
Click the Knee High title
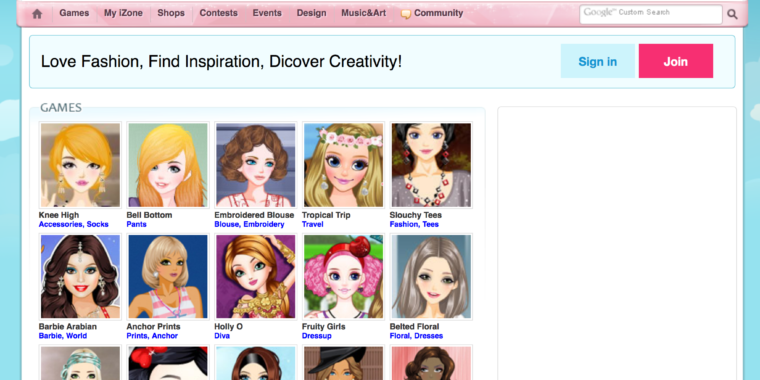[59, 215]
